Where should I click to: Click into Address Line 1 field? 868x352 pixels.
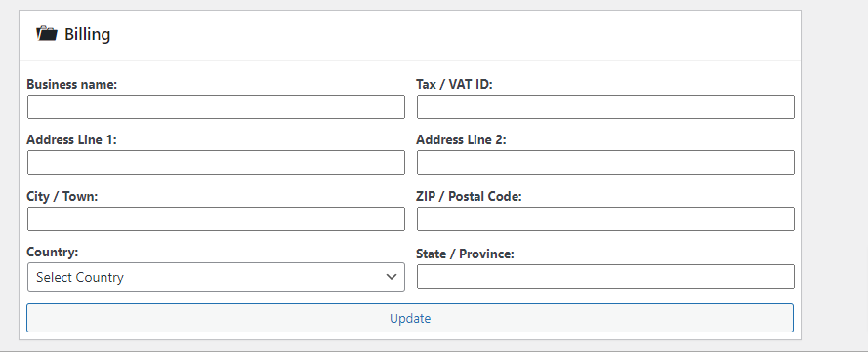216,163
